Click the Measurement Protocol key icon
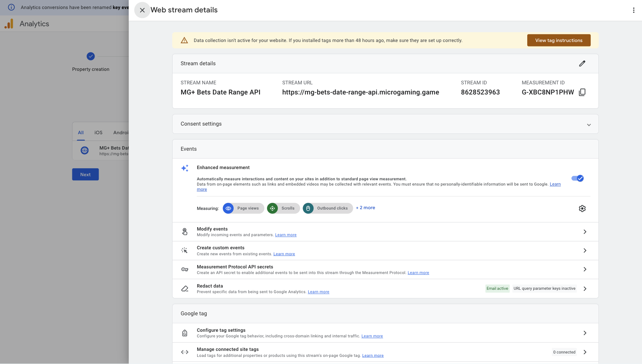Screen dimensions: 642x364 click(x=185, y=270)
